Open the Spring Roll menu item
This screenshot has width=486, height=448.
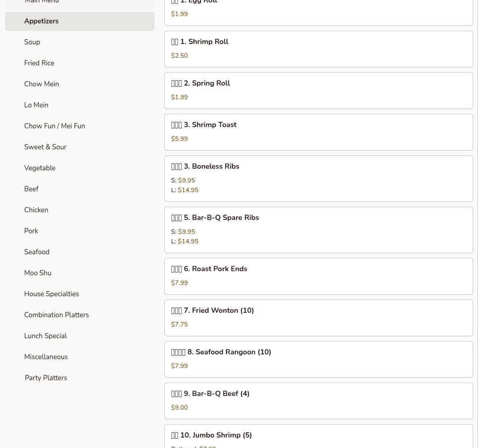tap(318, 90)
